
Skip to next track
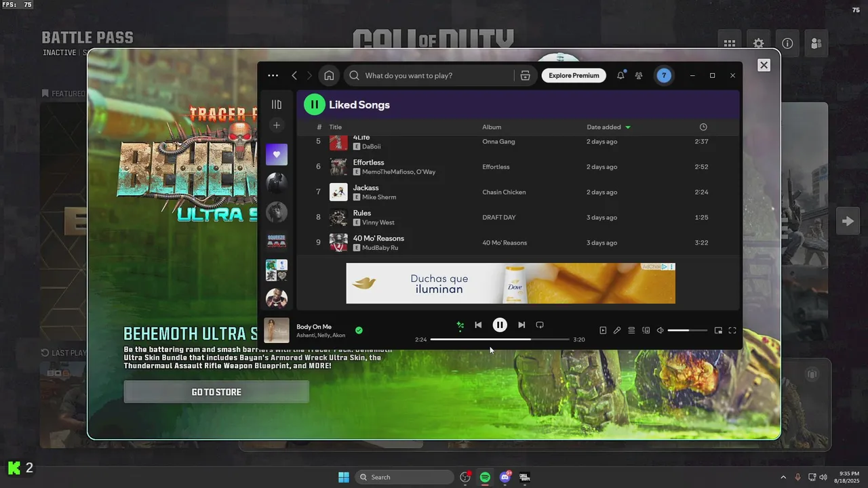[521, 325]
